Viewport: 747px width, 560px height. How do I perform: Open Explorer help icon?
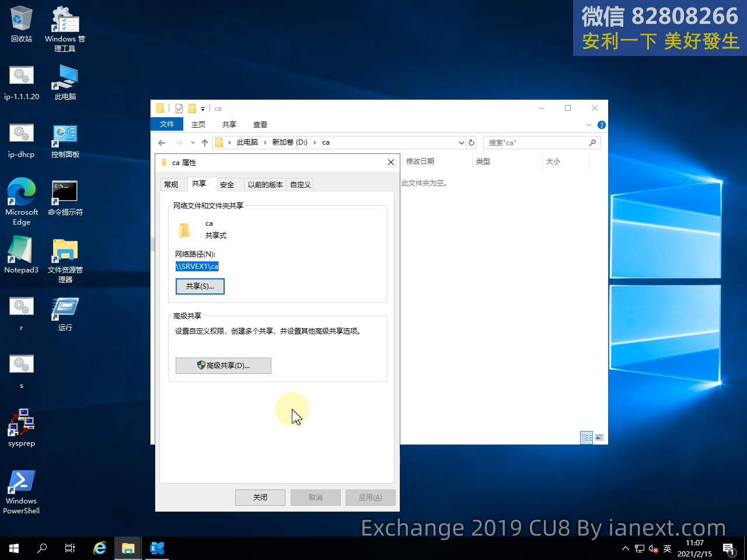click(602, 125)
